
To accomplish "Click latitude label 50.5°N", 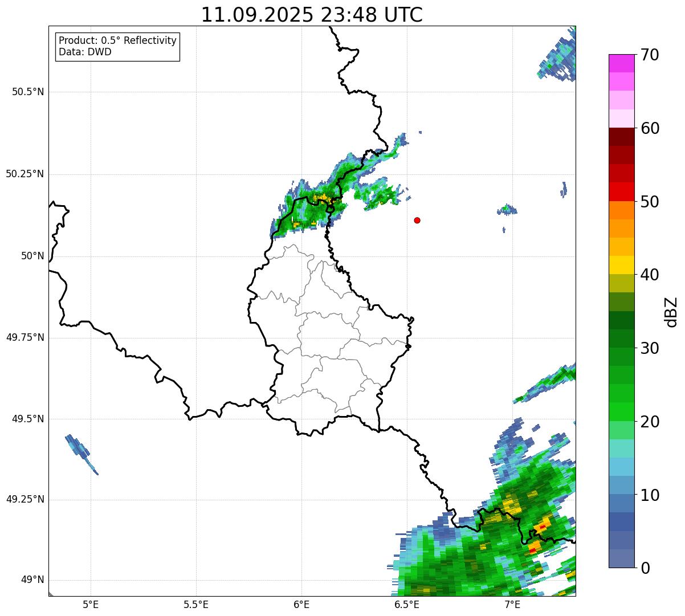I will 28,92.
